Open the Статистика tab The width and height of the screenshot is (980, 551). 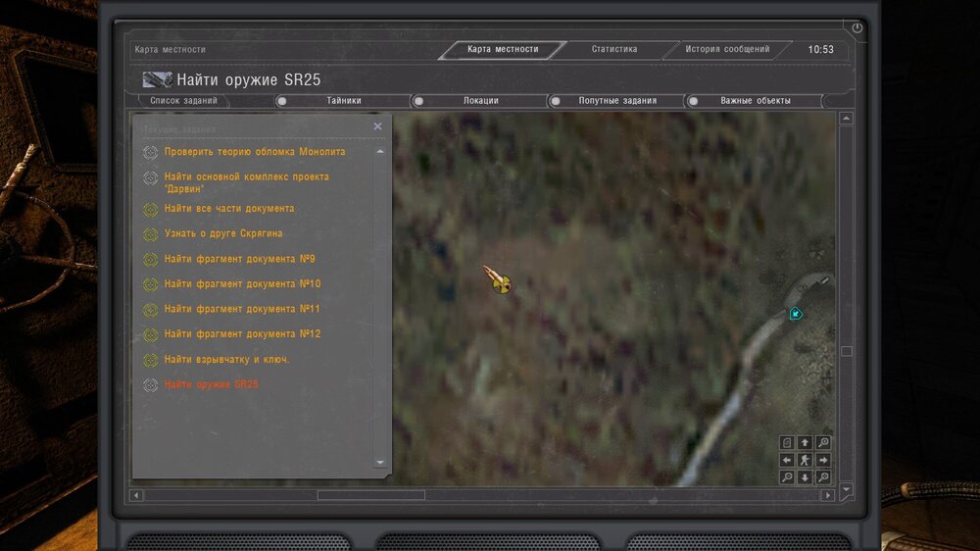614,49
